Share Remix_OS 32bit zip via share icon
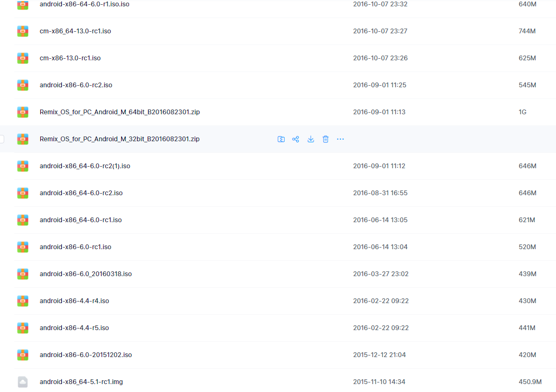Image resolution: width=556 pixels, height=392 pixels. pyautogui.click(x=296, y=139)
